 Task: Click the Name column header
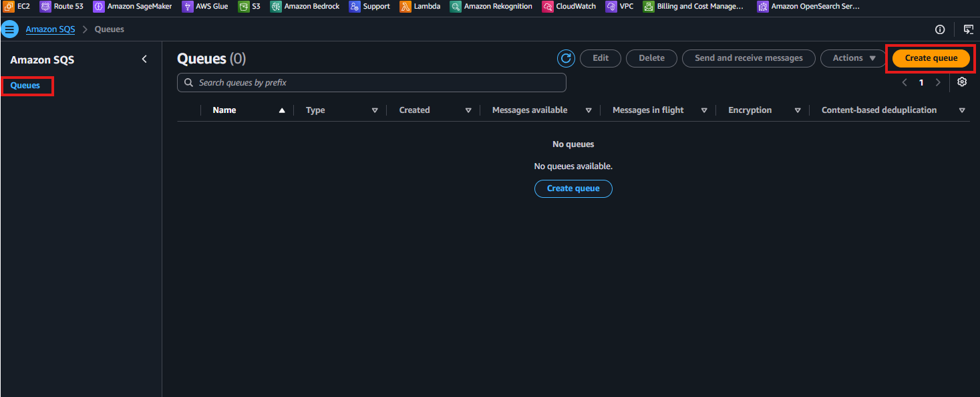click(224, 110)
